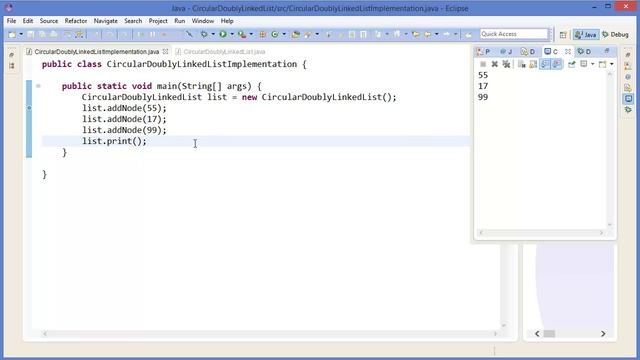Viewport: 640px width, 360px height.
Task: Open the Display Selected Console dropdown arrow
Action: pyautogui.click(x=592, y=64)
